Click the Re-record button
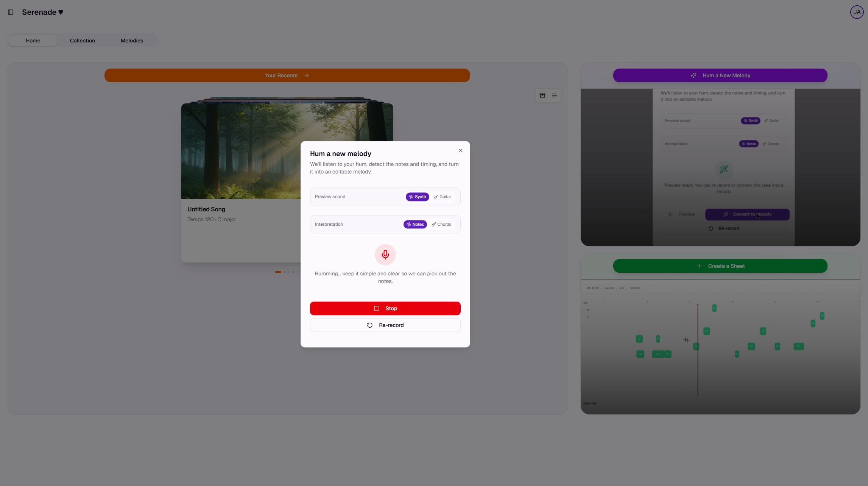This screenshot has width=868, height=486. tap(385, 325)
